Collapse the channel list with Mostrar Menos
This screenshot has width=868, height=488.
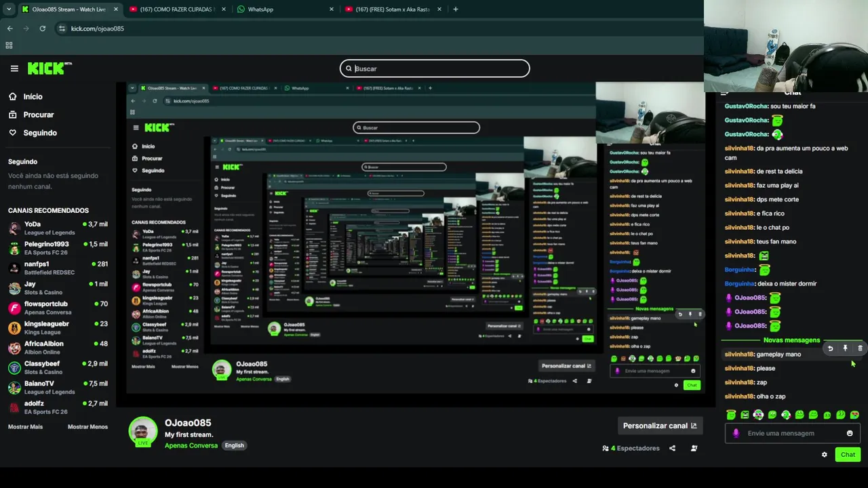pyautogui.click(x=87, y=427)
